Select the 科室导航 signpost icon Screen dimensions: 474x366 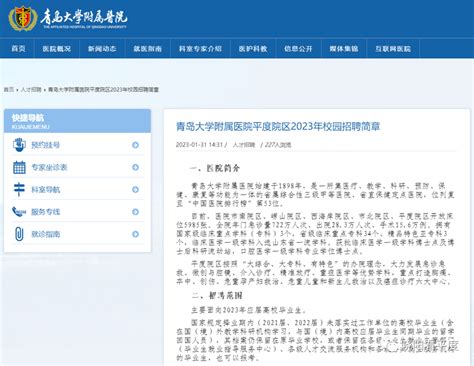19,189
